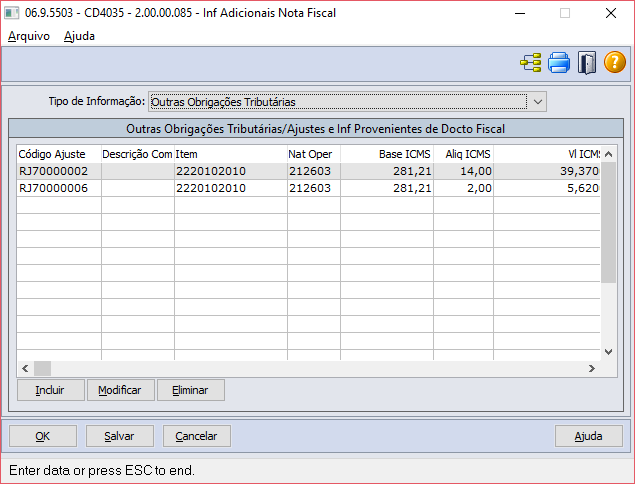Click Nat Oper cell in RJ70000006 row

pos(314,188)
